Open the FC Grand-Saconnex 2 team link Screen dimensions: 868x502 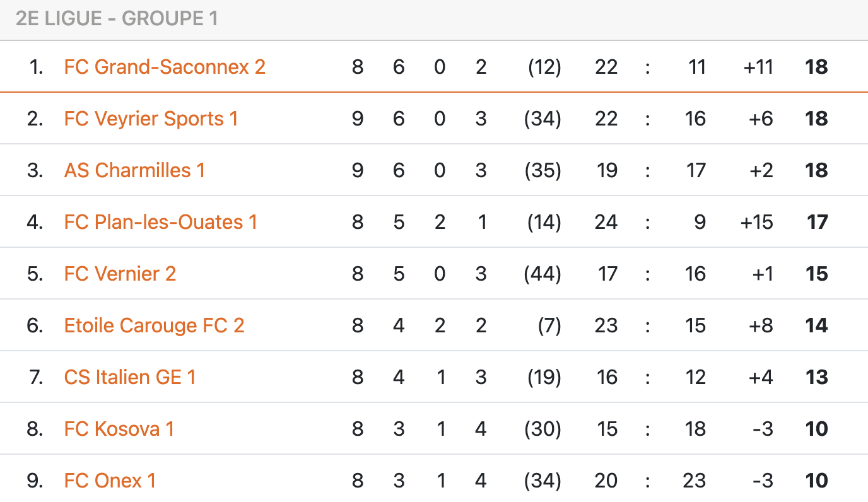pos(165,67)
